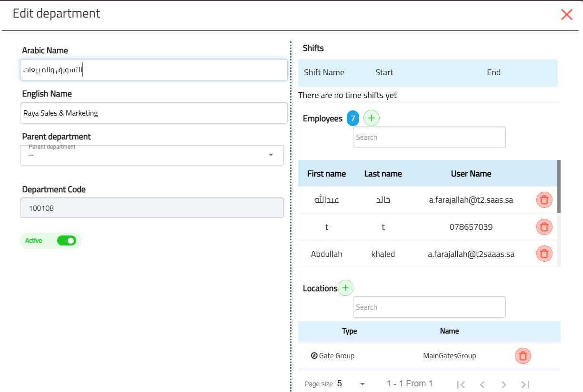This screenshot has height=392, width=583.
Task: Delete employee with username 078657039
Action: pos(544,227)
